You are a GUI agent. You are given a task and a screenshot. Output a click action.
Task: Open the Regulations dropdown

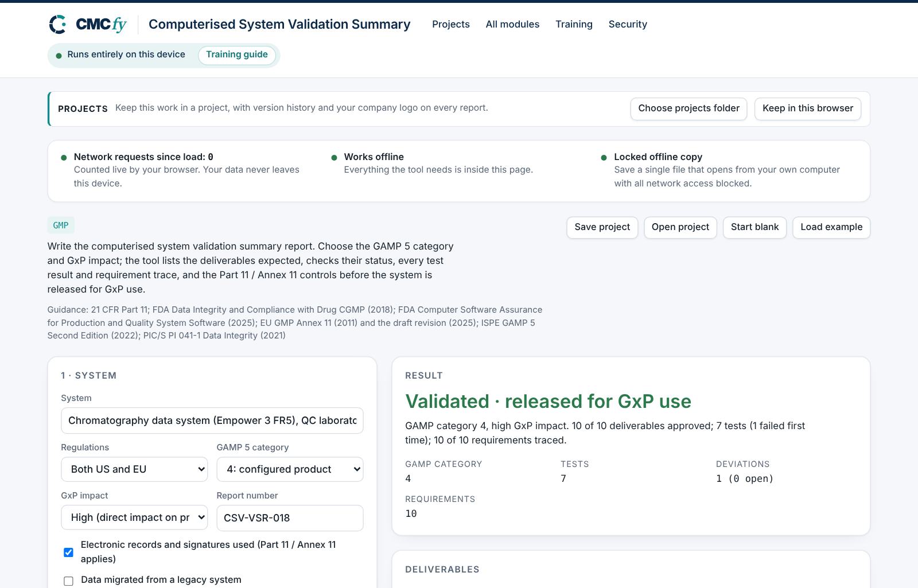pyautogui.click(x=134, y=469)
